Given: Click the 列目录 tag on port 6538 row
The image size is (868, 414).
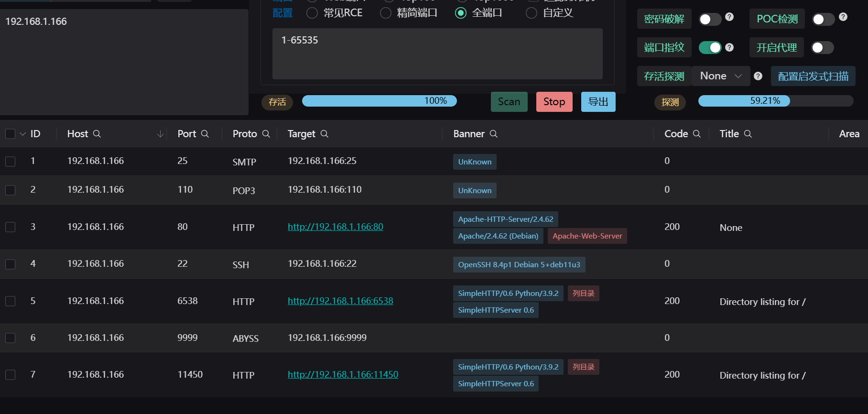Looking at the screenshot, I should pos(584,293).
